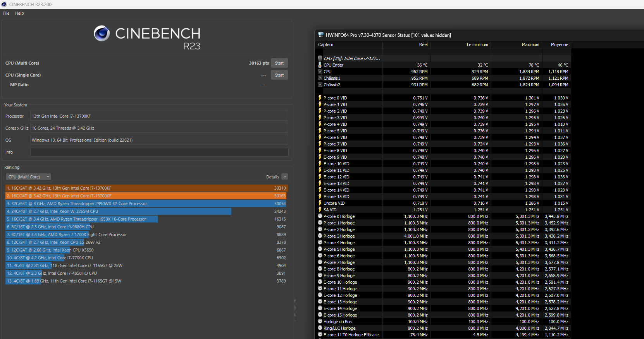Click the lightning icon for E-core 8 VID
The height and width of the screenshot is (339, 644).
[x=320, y=151]
